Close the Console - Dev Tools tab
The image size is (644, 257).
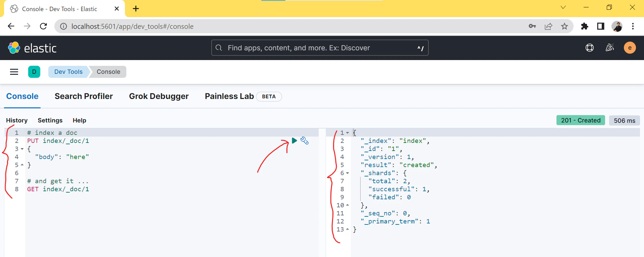tap(117, 9)
